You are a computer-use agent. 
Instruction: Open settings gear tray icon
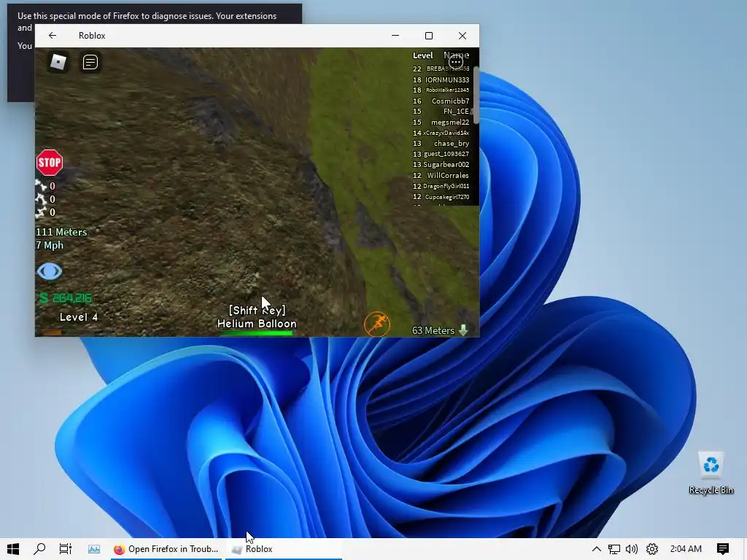pyautogui.click(x=651, y=549)
